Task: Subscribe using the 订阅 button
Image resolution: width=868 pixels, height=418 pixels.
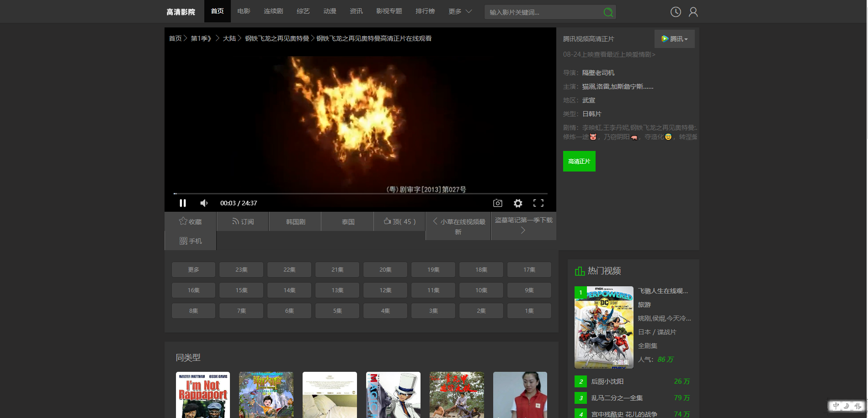Action: (243, 221)
